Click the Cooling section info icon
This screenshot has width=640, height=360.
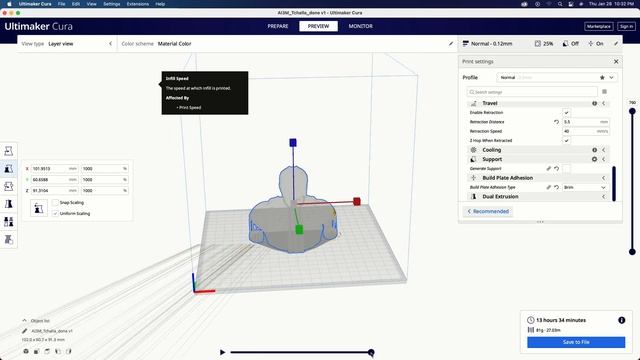coord(594,150)
